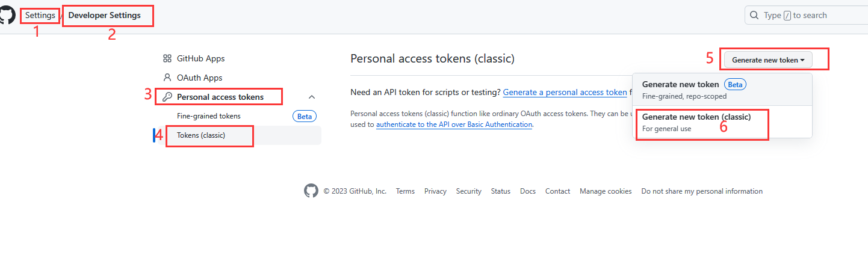Click the GitHub Apps grid icon
The width and height of the screenshot is (868, 258).
pos(167,58)
